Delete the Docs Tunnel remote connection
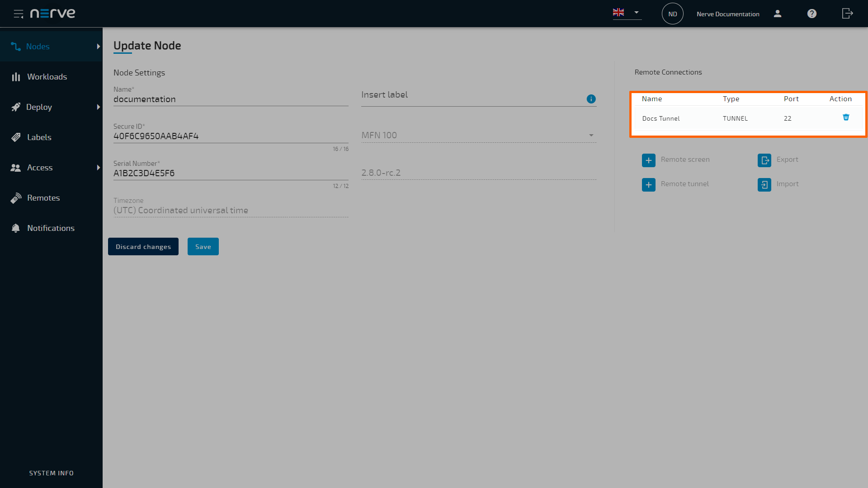 [x=846, y=117]
